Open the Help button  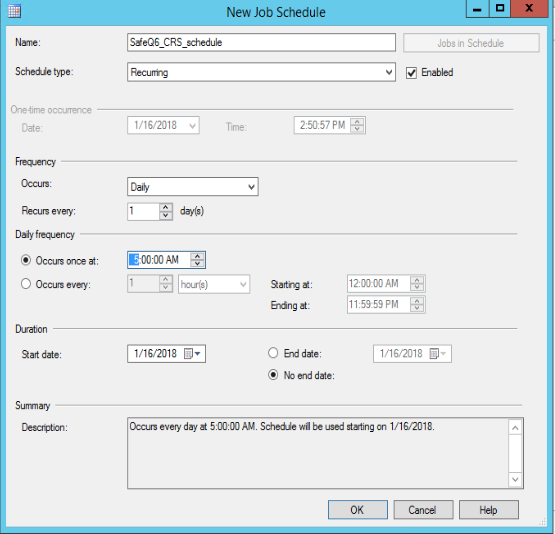tap(489, 510)
